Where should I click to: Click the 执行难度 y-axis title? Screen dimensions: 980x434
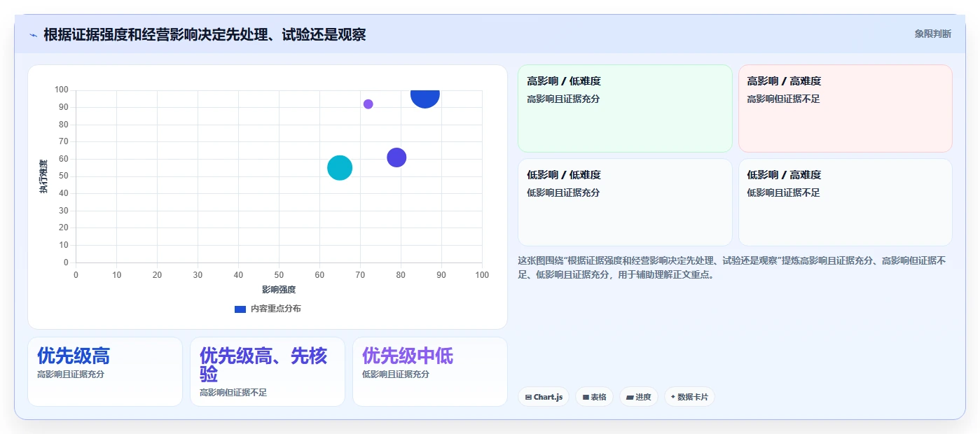tap(43, 176)
